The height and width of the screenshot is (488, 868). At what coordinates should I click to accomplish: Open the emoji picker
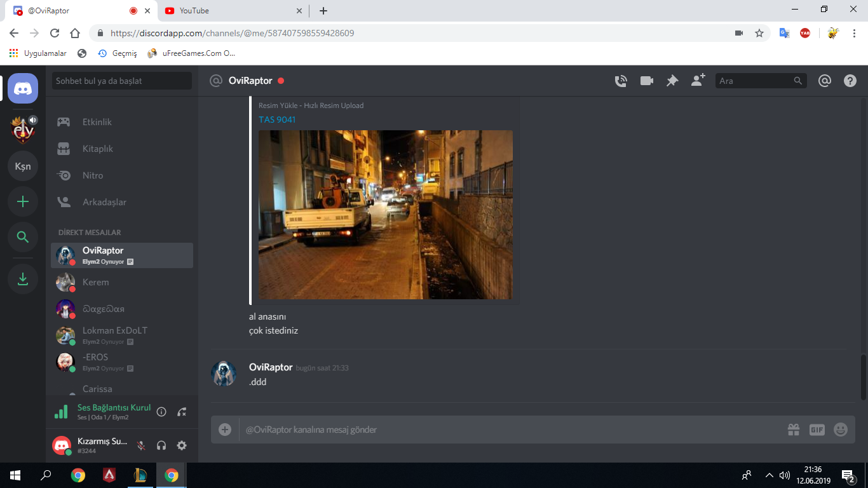click(840, 430)
